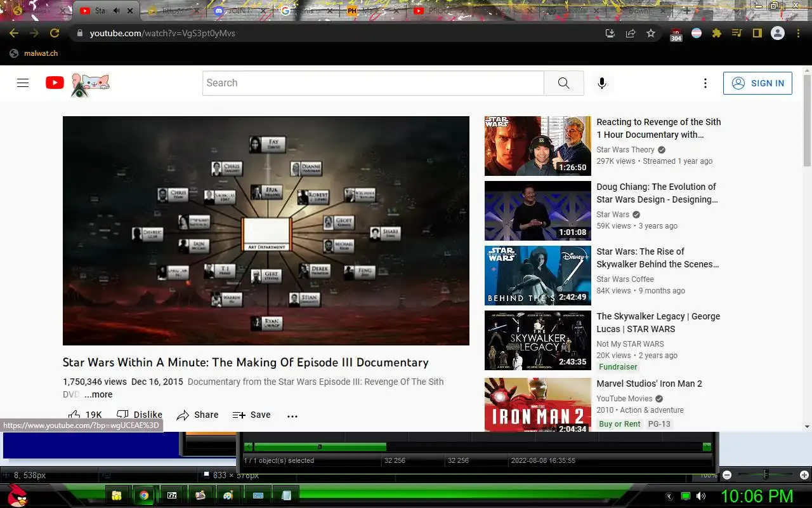Click the browser Back arrow
Screen dimensions: 812x508
click(x=14, y=33)
